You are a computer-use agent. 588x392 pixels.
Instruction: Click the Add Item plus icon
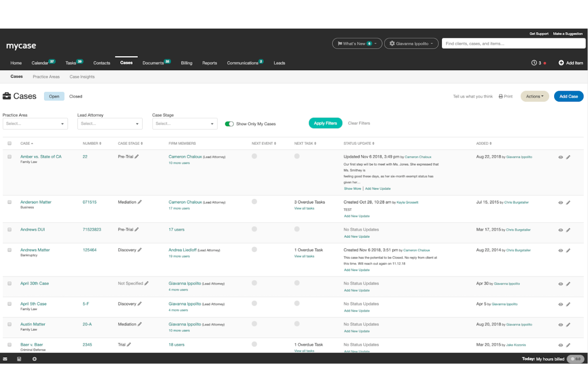pos(561,63)
